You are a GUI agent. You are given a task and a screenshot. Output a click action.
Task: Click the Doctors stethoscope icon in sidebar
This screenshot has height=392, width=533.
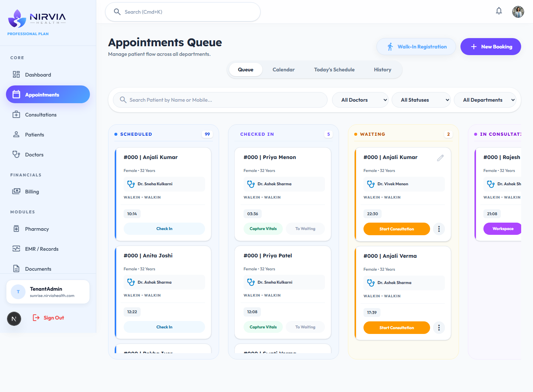click(16, 154)
